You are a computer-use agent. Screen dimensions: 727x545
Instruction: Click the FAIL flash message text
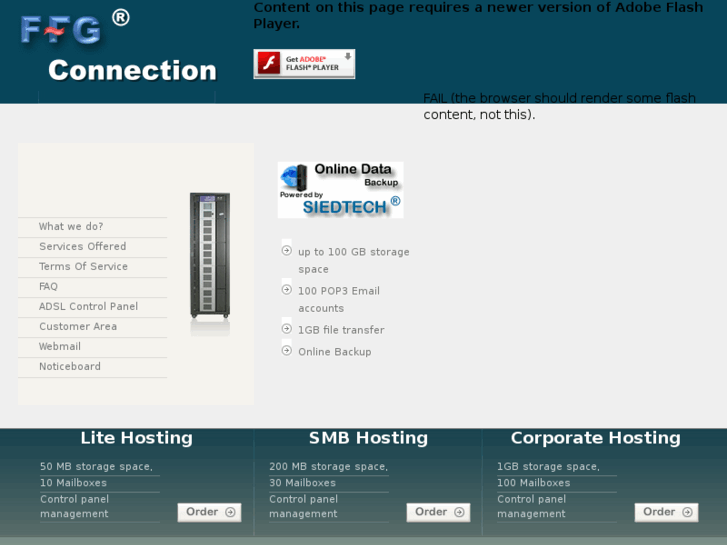(560, 106)
